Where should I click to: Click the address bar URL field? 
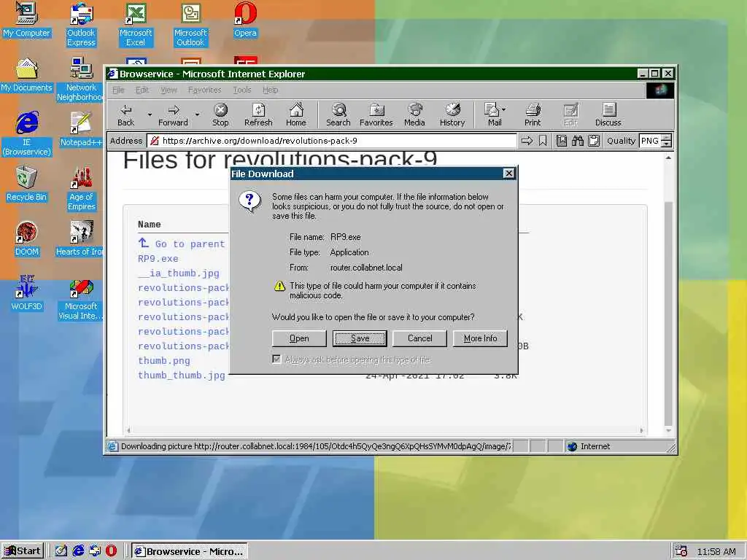[332, 141]
